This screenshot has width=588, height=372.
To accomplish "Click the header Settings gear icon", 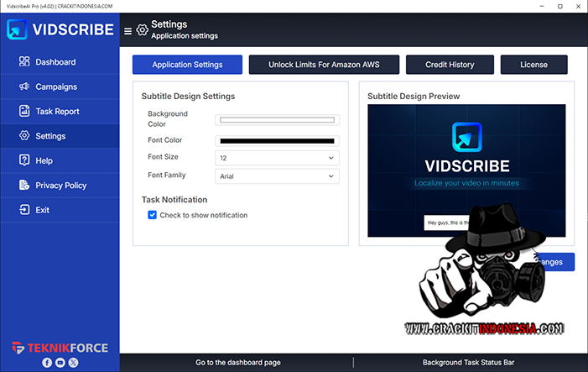I will coord(142,30).
